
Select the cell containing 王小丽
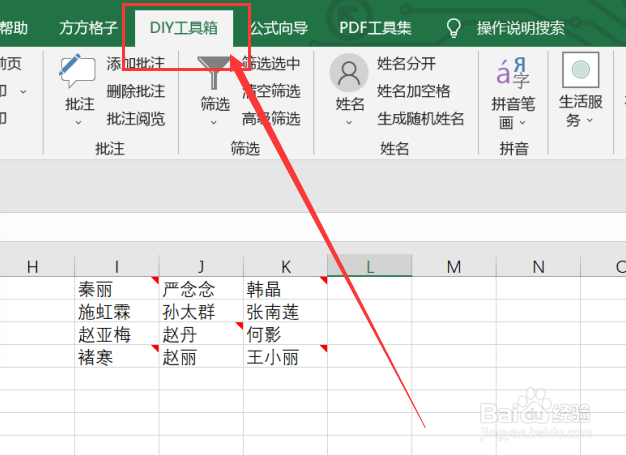pyautogui.click(x=285, y=356)
